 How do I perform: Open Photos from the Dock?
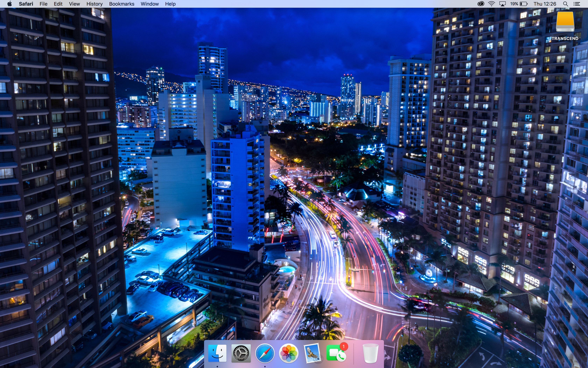point(289,353)
